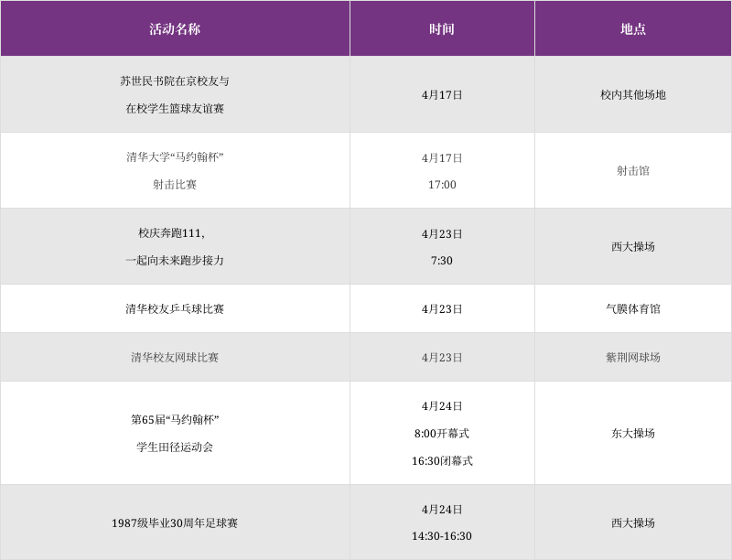Click the 气膜体育馆 location cell
This screenshot has width=732, height=560.
click(x=633, y=308)
